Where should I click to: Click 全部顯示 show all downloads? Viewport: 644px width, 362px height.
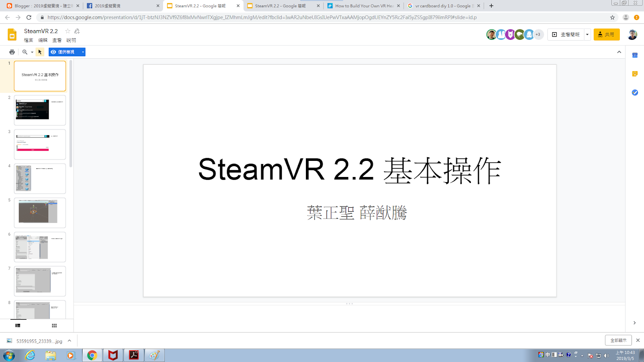(618, 340)
